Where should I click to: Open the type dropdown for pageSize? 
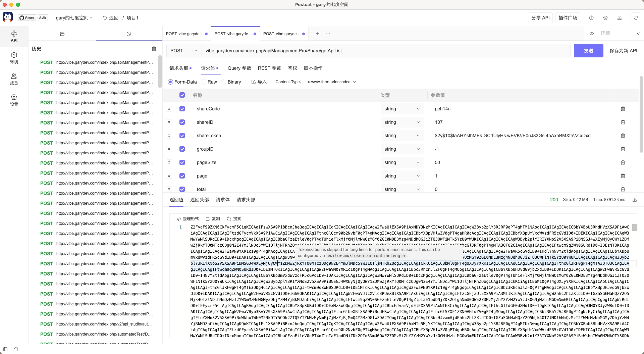click(x=402, y=162)
